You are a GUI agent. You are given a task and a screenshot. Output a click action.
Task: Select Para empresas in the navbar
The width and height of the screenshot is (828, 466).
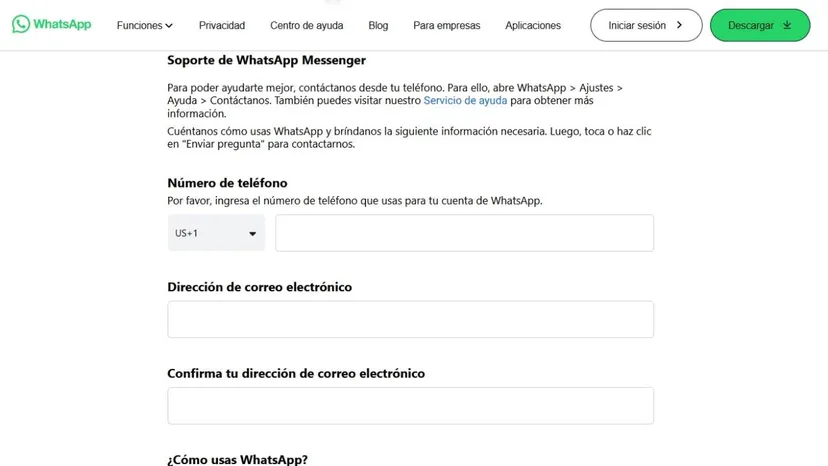click(447, 25)
